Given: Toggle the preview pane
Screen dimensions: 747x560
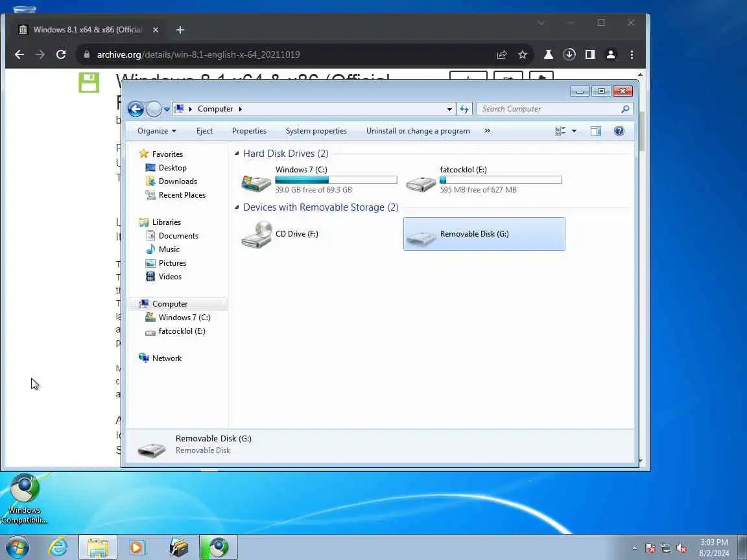Looking at the screenshot, I should point(595,131).
